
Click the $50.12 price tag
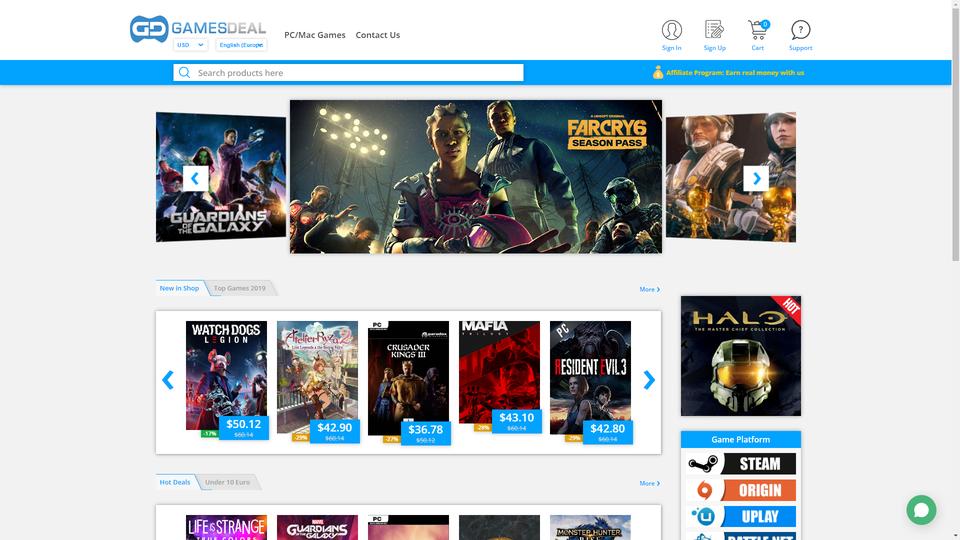tap(244, 427)
